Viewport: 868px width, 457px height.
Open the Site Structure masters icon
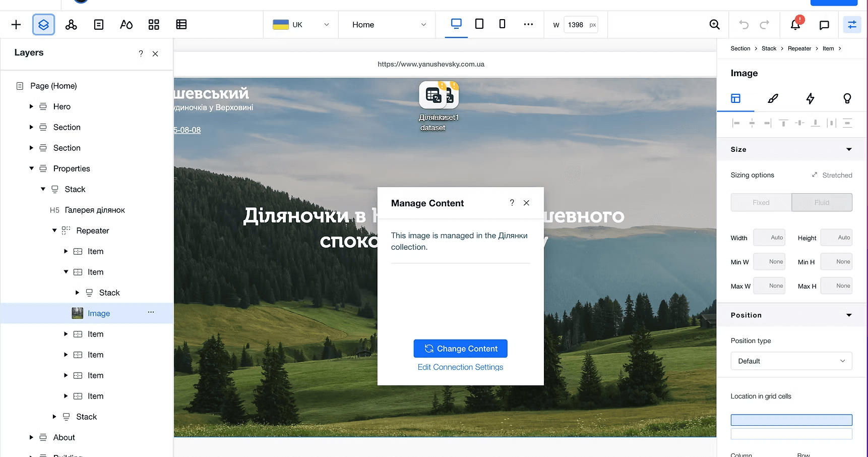71,25
